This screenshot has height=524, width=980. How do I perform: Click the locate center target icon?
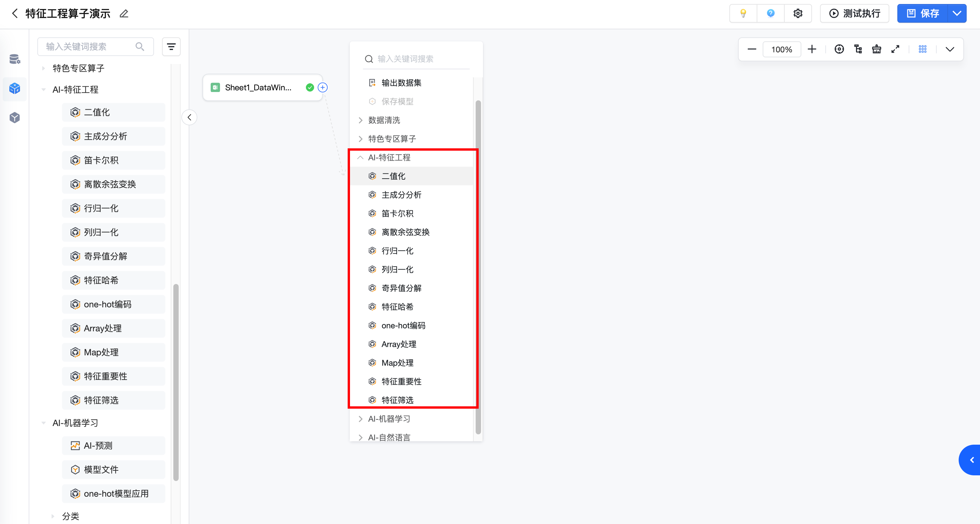tap(839, 49)
